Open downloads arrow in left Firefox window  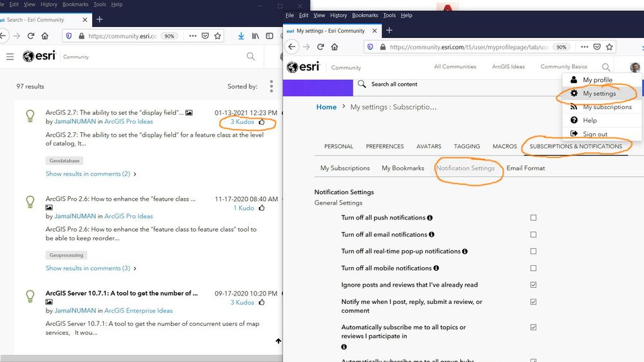(241, 36)
